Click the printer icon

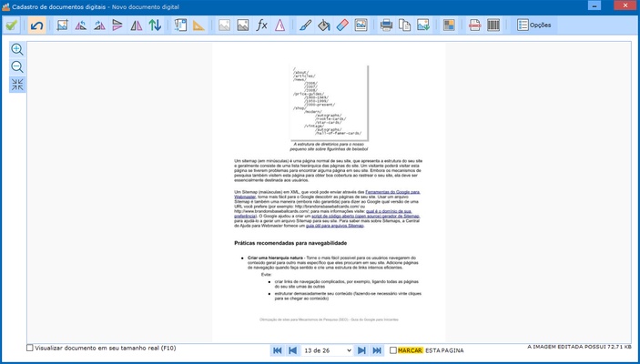tap(386, 25)
